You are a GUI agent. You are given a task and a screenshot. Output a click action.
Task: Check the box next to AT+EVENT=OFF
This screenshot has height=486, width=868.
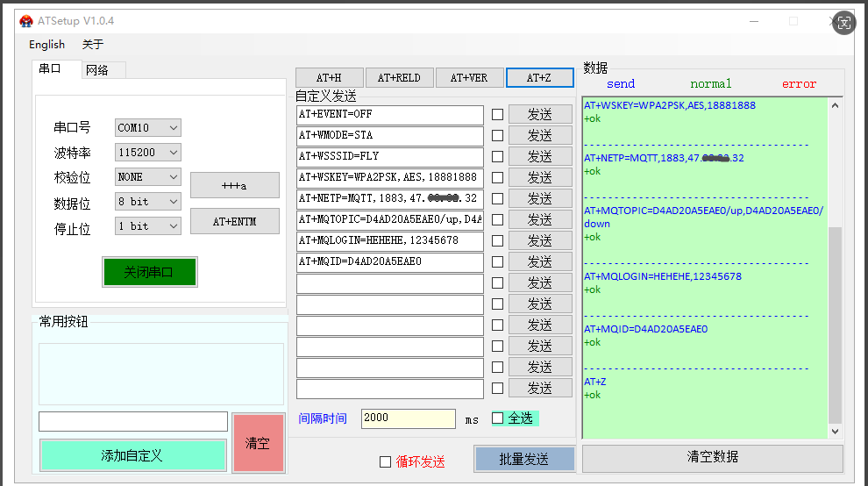pyautogui.click(x=497, y=115)
